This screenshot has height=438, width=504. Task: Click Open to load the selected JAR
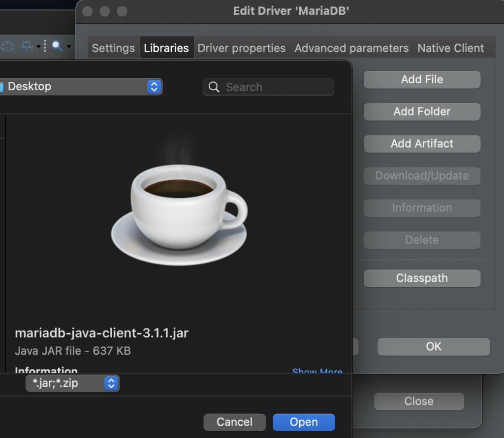pos(304,422)
